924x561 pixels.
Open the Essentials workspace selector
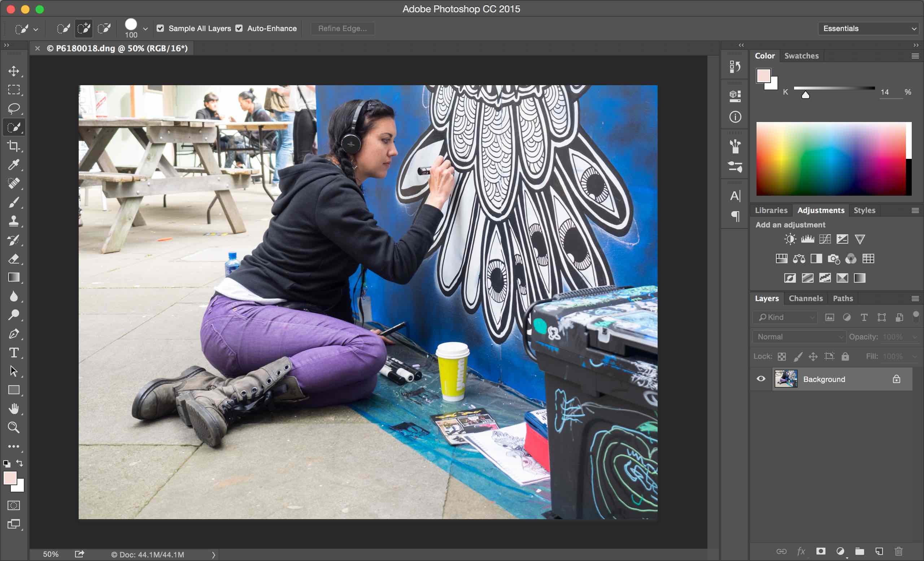(868, 28)
